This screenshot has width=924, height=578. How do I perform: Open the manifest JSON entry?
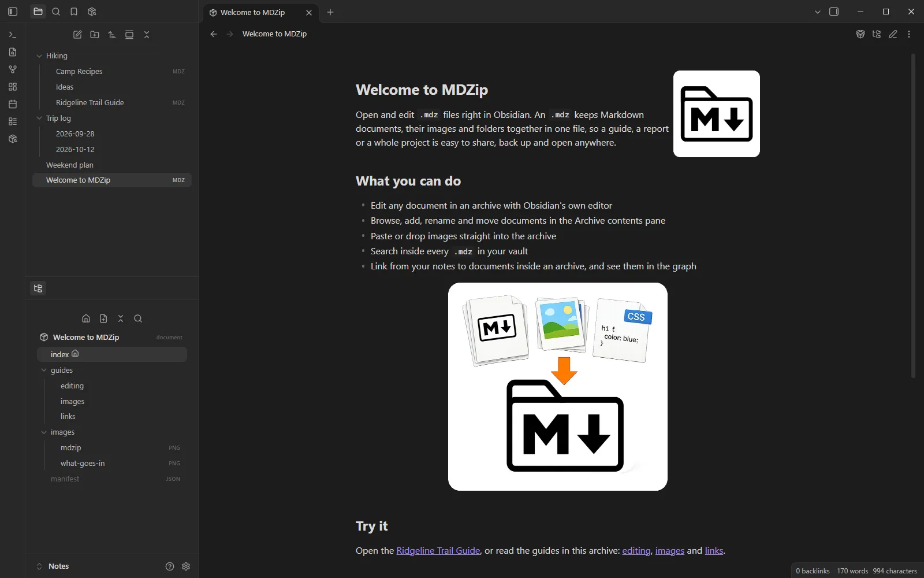point(112,479)
